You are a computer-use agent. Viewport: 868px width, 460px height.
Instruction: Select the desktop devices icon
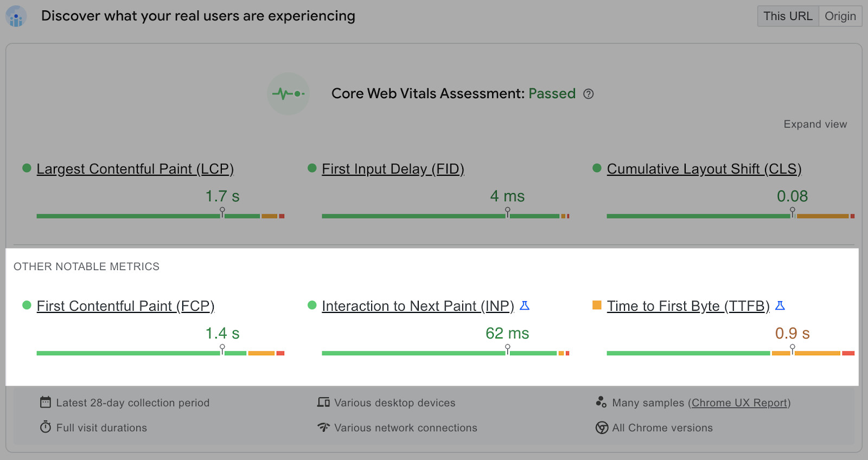click(323, 402)
